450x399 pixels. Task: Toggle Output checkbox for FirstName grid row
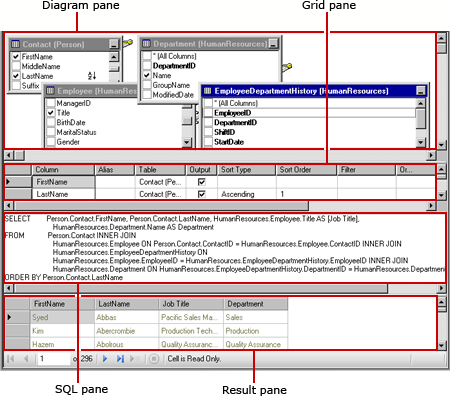pos(202,182)
